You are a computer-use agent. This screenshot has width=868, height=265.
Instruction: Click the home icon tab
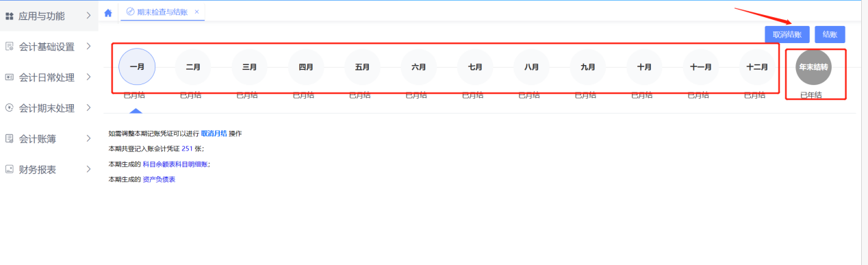tap(108, 12)
